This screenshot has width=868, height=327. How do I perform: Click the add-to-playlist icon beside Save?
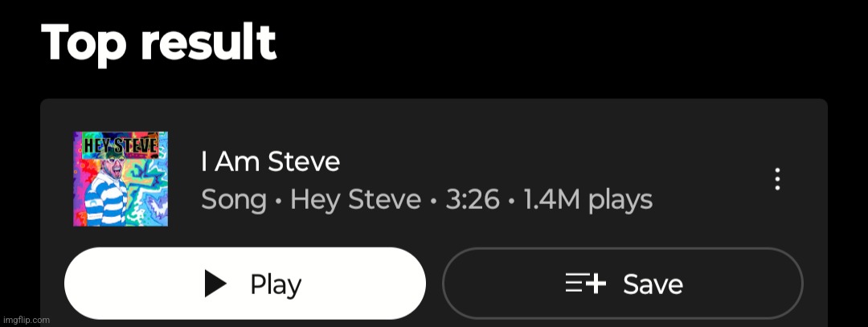[585, 284]
